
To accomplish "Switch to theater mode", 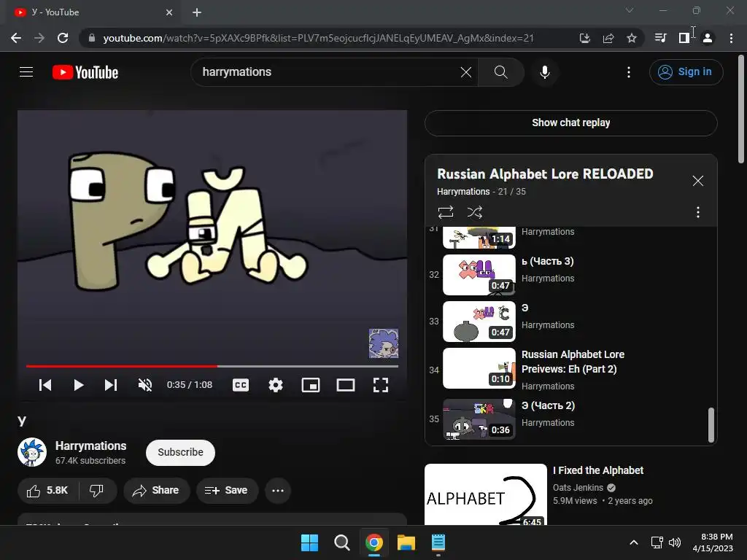I will click(x=345, y=385).
